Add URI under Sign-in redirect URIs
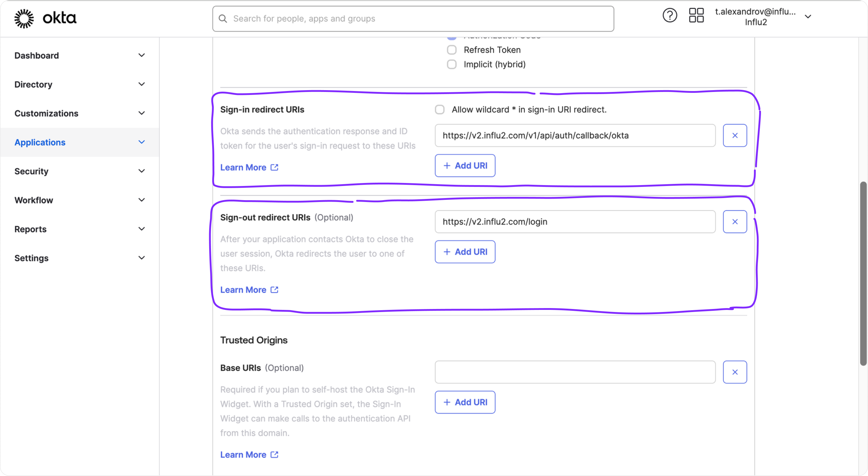Screen dimensions: 868x476 [x=465, y=165]
